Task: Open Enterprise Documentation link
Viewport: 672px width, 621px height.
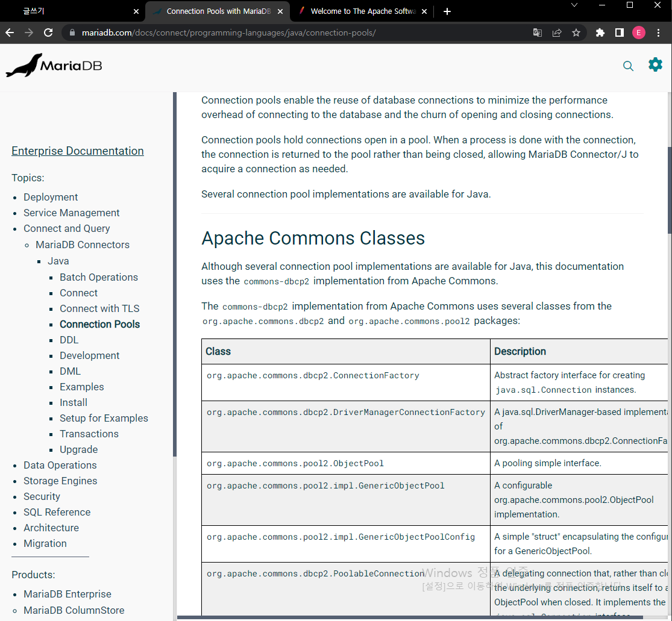Action: [78, 151]
